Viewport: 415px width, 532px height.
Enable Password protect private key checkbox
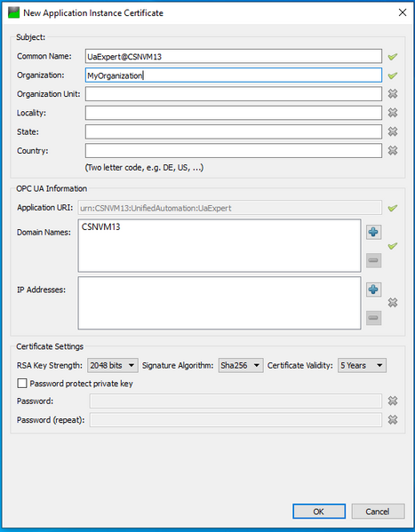click(x=22, y=384)
